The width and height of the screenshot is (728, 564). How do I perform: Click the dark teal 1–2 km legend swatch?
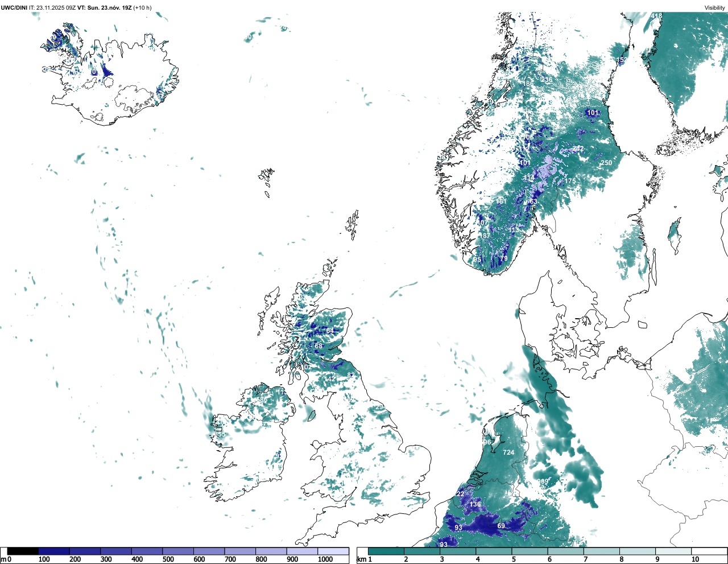[x=386, y=551]
